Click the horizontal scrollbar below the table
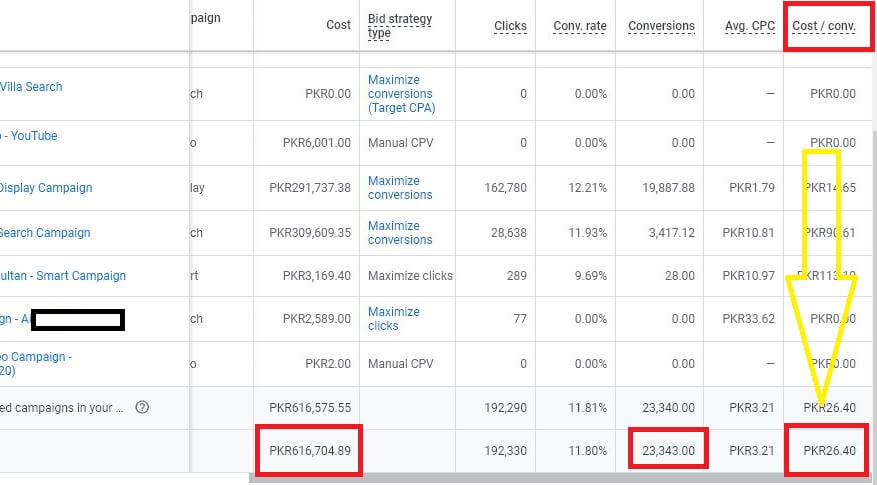The height and width of the screenshot is (485, 877). point(560,478)
